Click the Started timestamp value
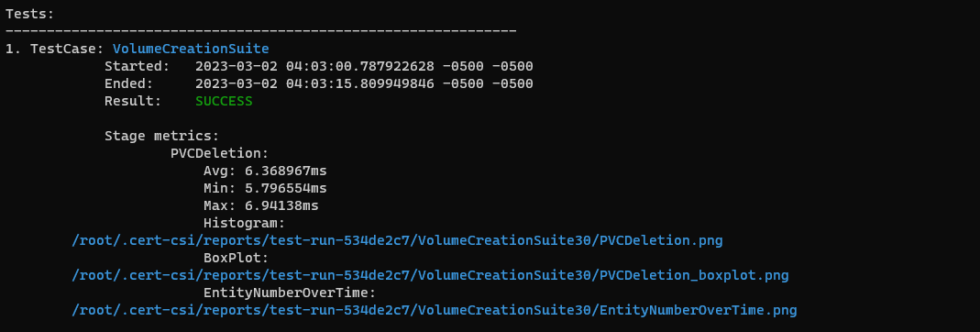980x332 pixels. [x=364, y=66]
